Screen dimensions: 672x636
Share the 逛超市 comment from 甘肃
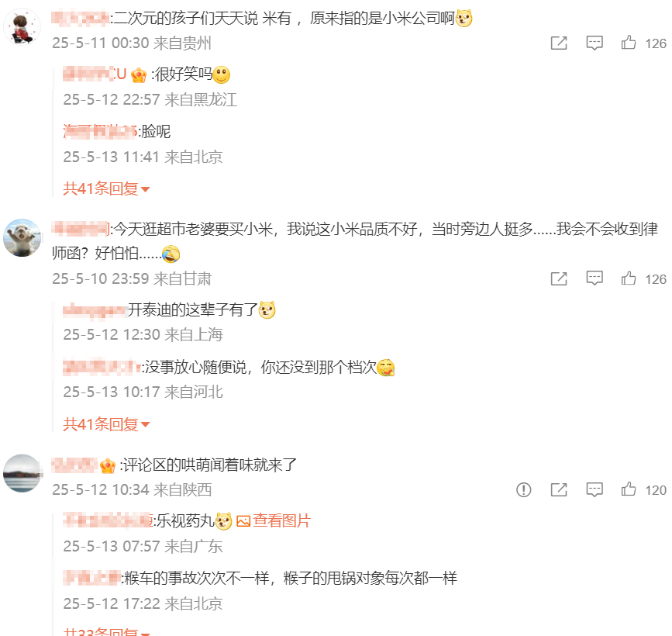pyautogui.click(x=559, y=278)
